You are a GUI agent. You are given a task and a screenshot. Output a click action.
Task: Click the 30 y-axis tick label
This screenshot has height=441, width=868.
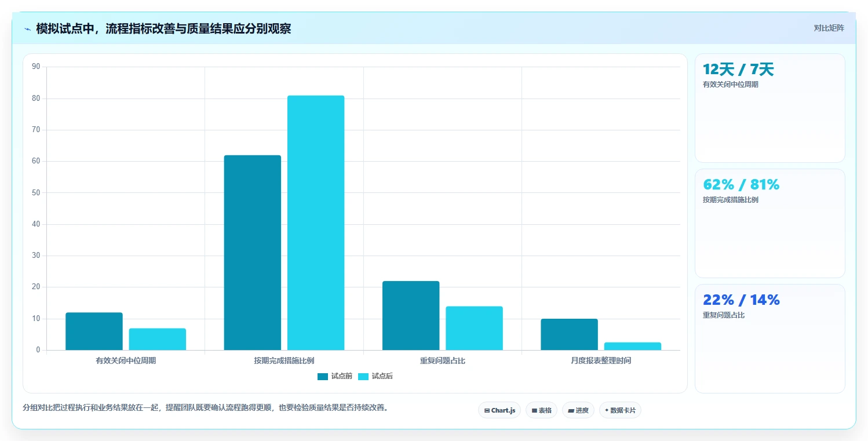point(36,256)
